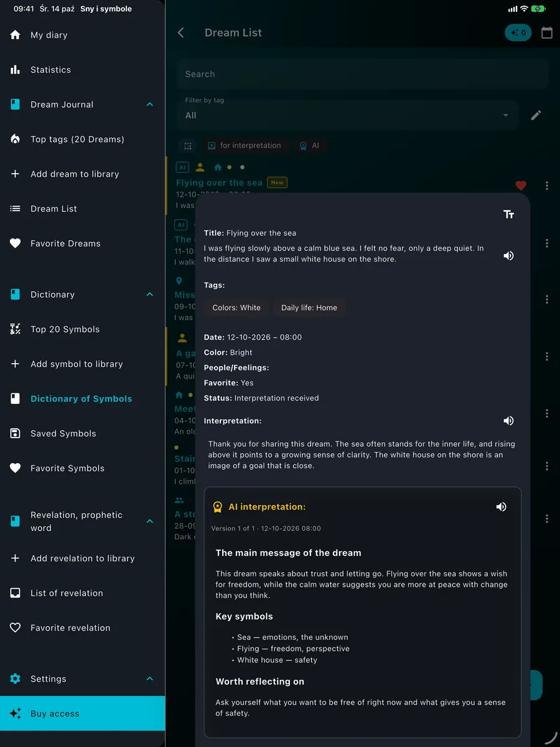Open Favorite Symbols
Screen dimensions: 560x747
tap(83, 468)
